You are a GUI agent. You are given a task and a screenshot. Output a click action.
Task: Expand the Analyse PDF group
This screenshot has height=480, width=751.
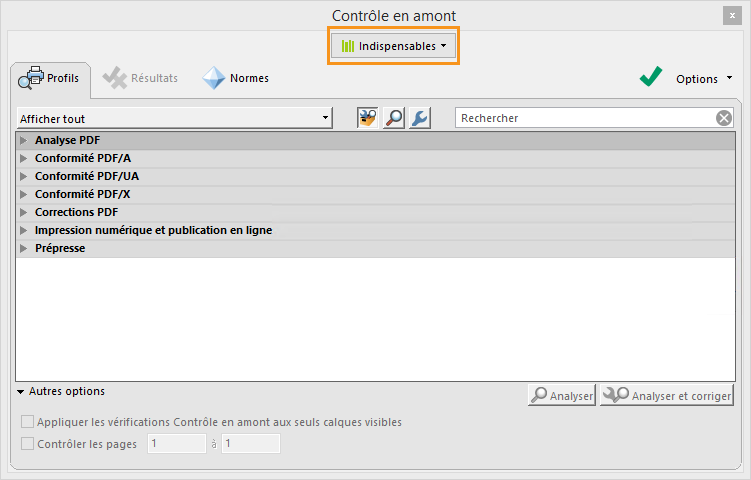point(23,140)
